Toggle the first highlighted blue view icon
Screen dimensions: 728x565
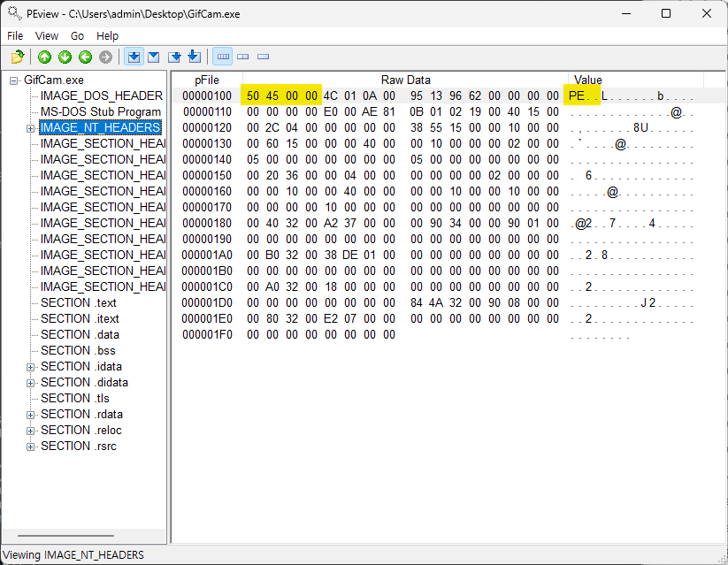(x=134, y=57)
